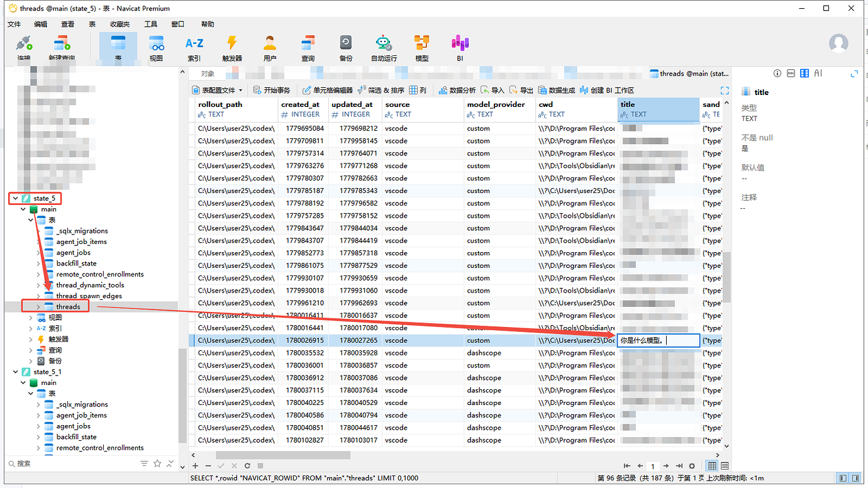Switch to grid view mode

coord(712,466)
